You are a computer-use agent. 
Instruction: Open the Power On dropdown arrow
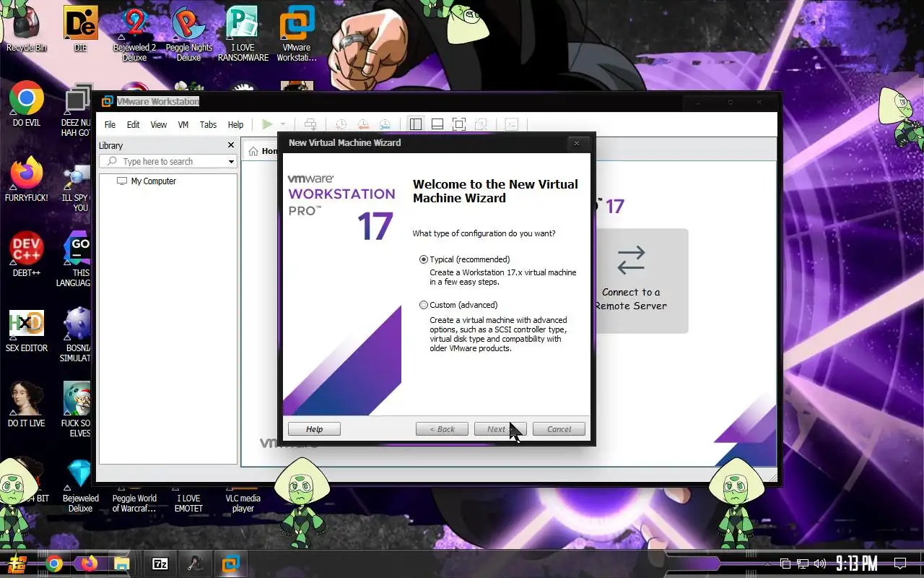pyautogui.click(x=283, y=124)
